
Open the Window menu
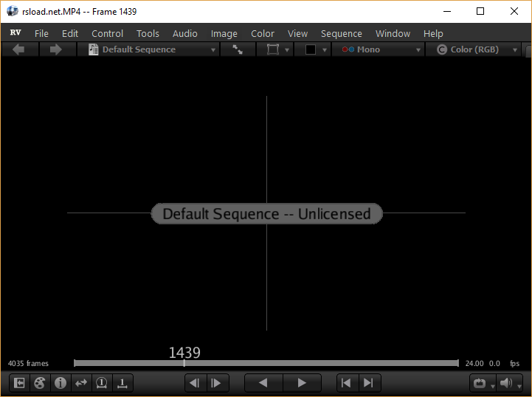[x=393, y=34]
